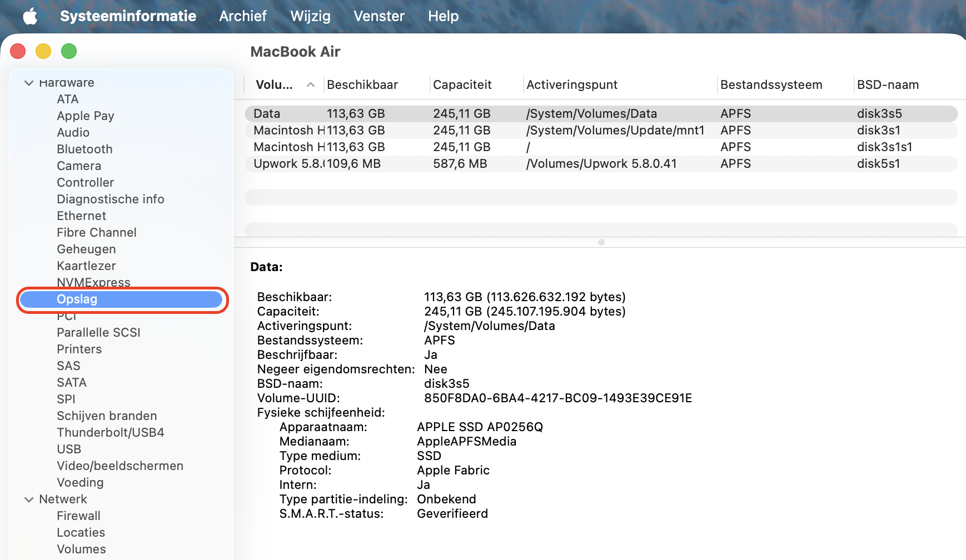The height and width of the screenshot is (560, 966).
Task: Select the Data volume row
Action: click(601, 114)
